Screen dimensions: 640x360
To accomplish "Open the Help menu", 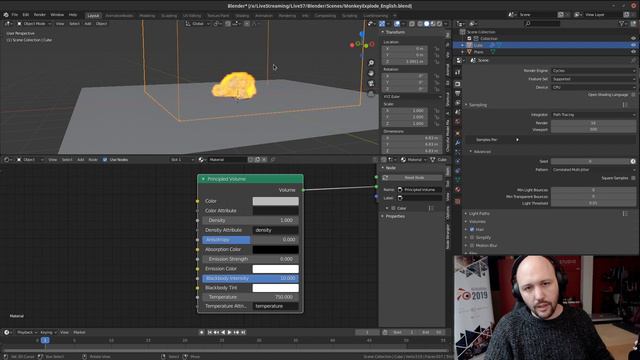I will pos(73,15).
